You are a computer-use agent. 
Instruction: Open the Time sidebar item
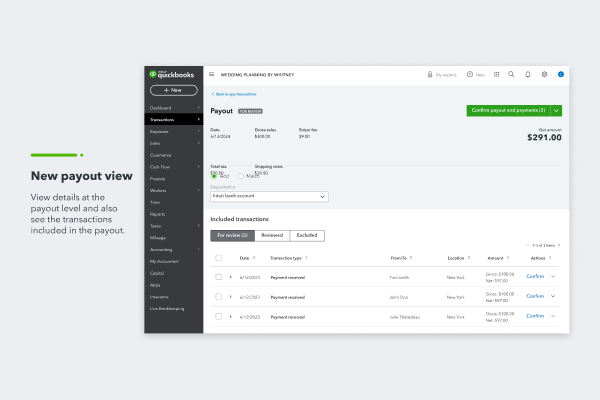point(174,202)
